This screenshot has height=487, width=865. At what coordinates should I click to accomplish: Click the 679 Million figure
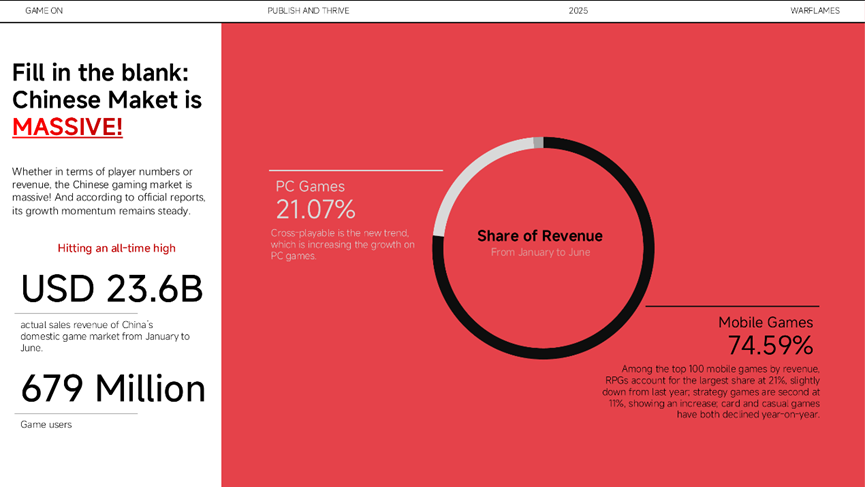[x=113, y=388]
